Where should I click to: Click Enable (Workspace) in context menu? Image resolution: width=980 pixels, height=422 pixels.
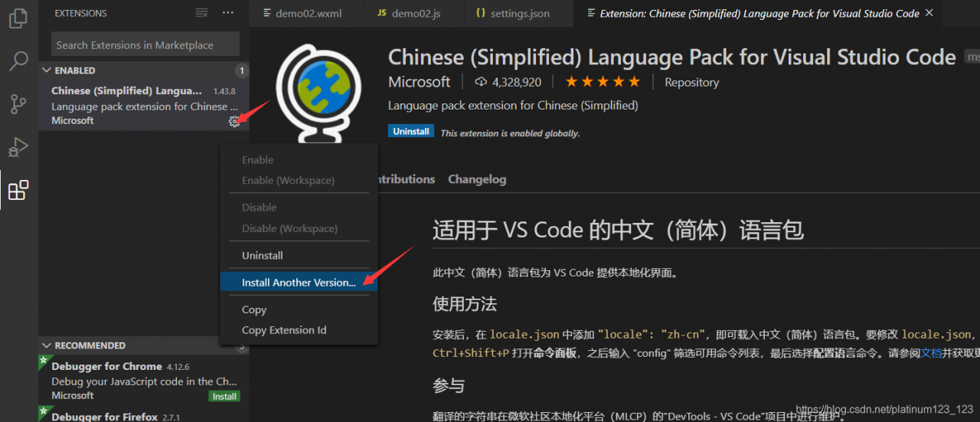point(299,181)
